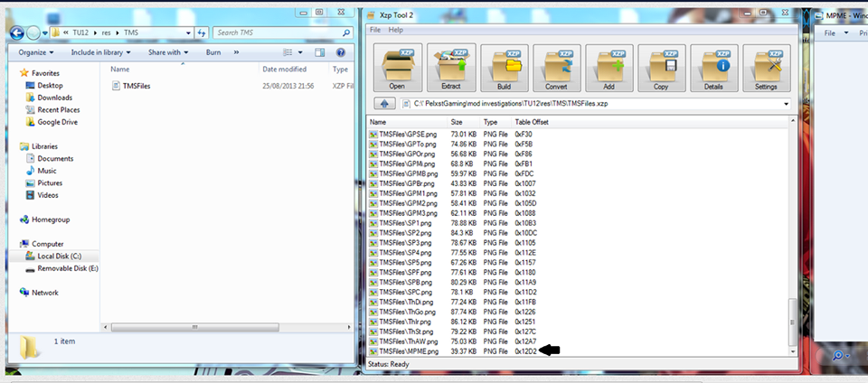Open the Organize dropdown in Explorer
The height and width of the screenshot is (383, 868).
point(37,52)
